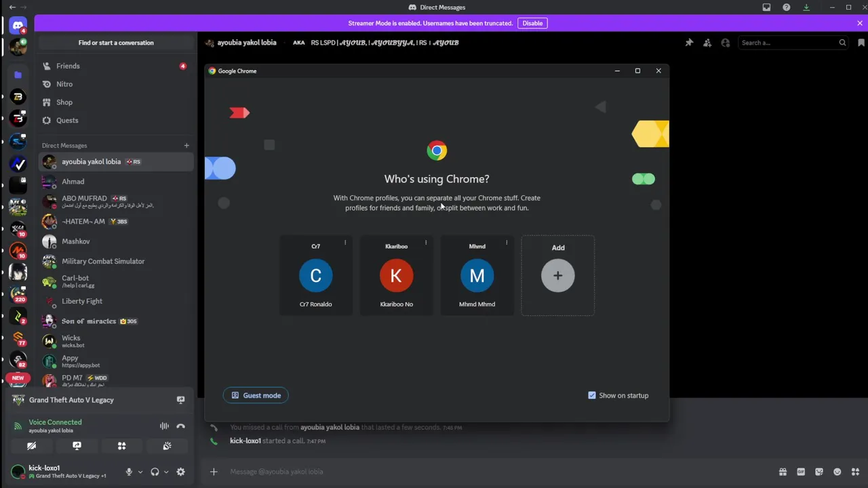This screenshot has height=488, width=868.
Task: Deafen the headphones
Action: [155, 472]
